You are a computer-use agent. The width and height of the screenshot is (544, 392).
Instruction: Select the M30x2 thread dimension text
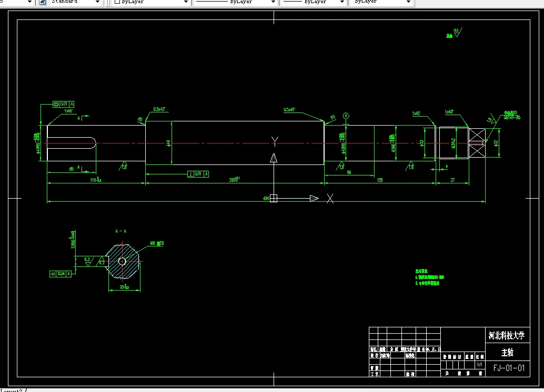coord(453,143)
